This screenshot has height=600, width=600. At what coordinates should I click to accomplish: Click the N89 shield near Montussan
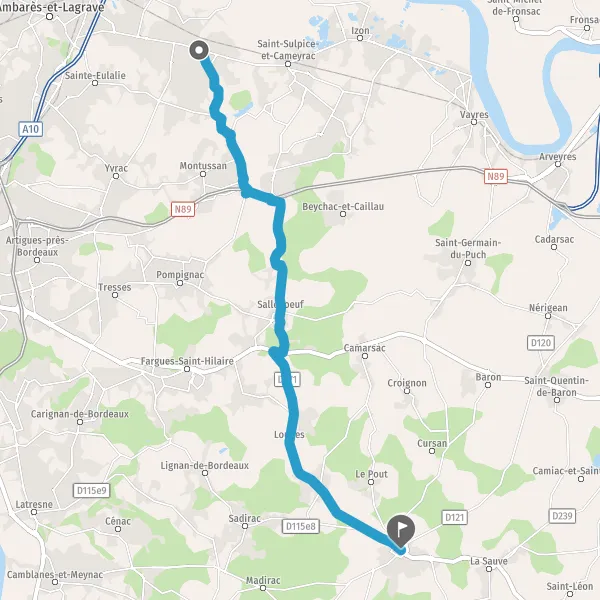tap(183, 209)
